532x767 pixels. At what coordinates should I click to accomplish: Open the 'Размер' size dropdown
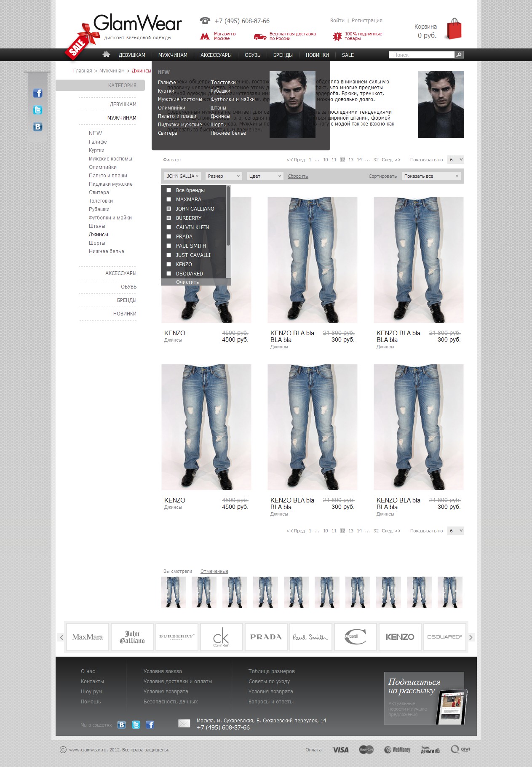[x=224, y=176]
